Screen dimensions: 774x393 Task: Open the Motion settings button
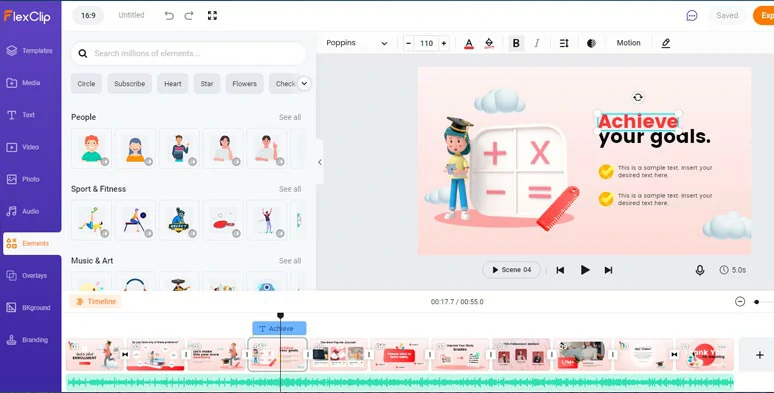[628, 43]
